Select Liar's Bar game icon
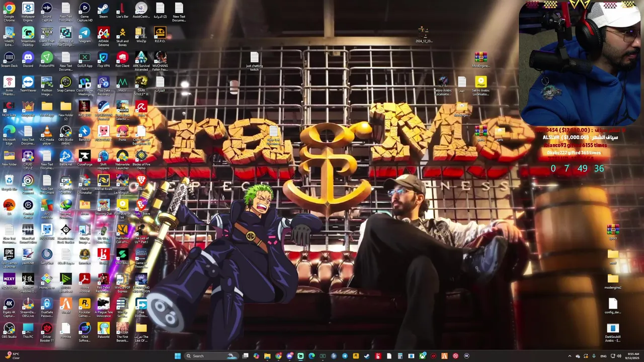Image resolution: width=644 pixels, height=362 pixels. tap(122, 11)
